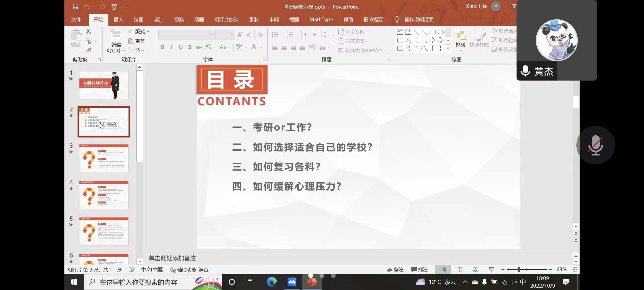
Task: Open the font name dropdown
Action: (x=212, y=34)
